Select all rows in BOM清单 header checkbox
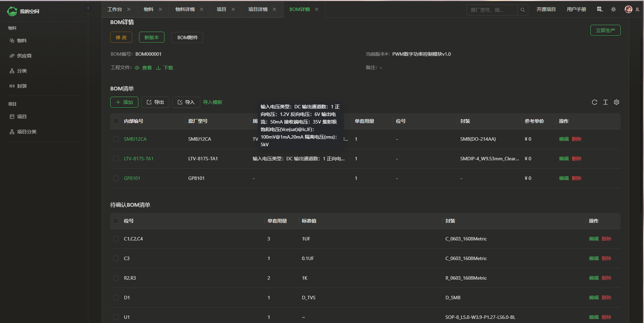Screen dimensions: 644x323 116,121
